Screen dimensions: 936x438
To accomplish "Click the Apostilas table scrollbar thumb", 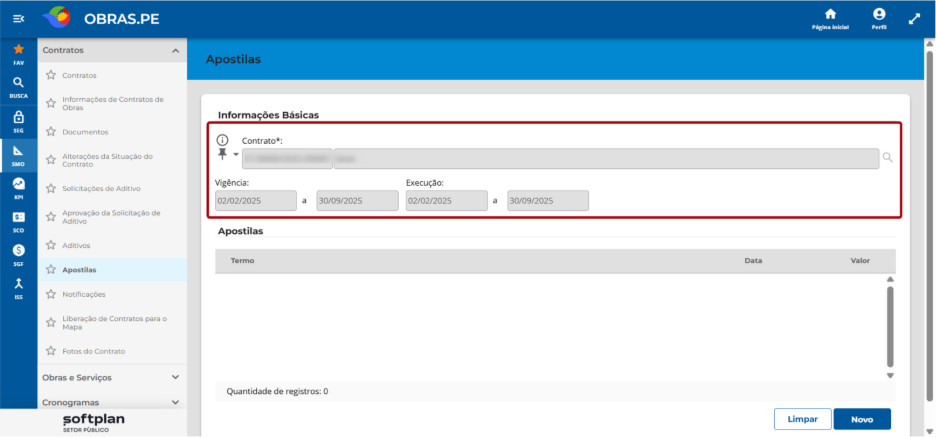I will coord(890,326).
